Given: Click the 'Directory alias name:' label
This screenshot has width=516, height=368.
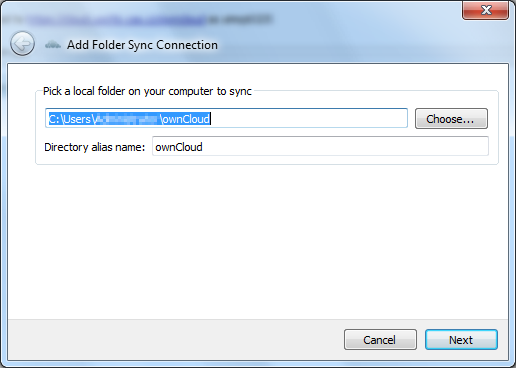Looking at the screenshot, I should click(95, 147).
